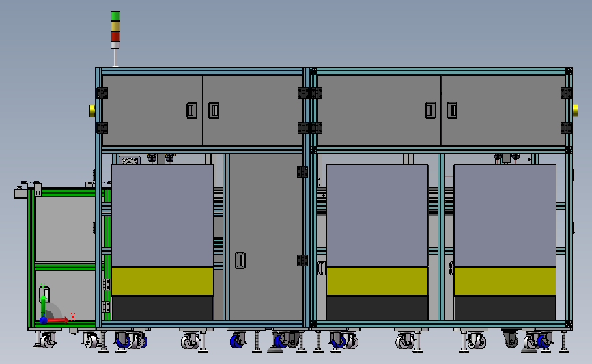Screen dimensions: 592x364
Task: Click the yellow button on the frame's left side
Action: (x=92, y=111)
